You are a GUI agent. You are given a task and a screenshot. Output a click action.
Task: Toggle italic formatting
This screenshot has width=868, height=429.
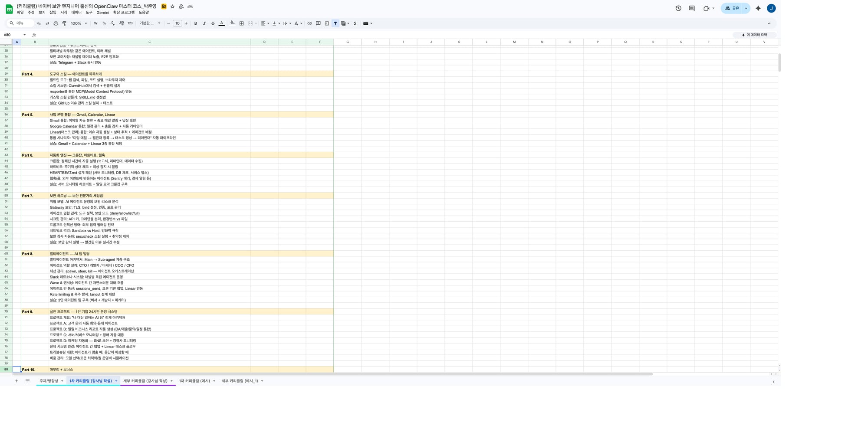[204, 23]
